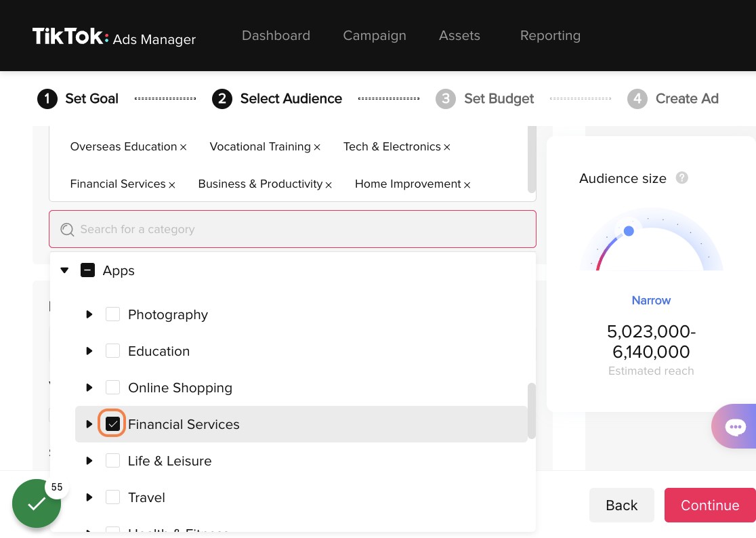The width and height of the screenshot is (756, 538).
Task: Click the Photography label in the list
Action: [x=168, y=315]
